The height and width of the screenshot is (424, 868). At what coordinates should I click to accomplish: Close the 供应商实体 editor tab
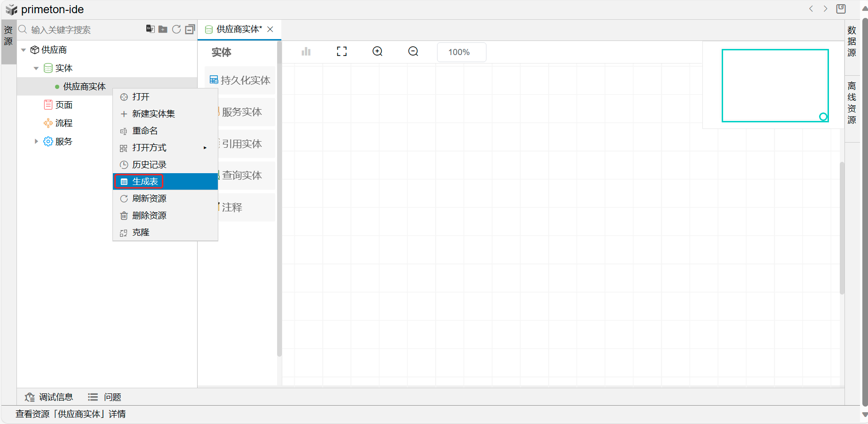271,29
